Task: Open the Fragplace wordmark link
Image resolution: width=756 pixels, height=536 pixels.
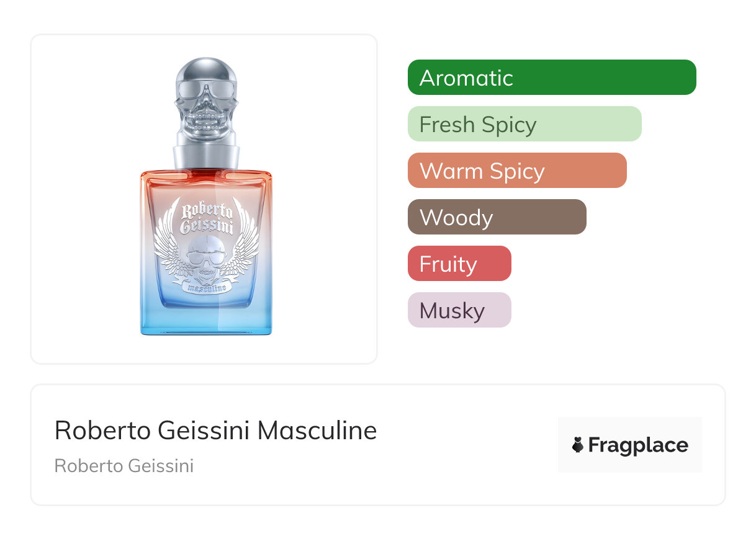Action: 638,445
